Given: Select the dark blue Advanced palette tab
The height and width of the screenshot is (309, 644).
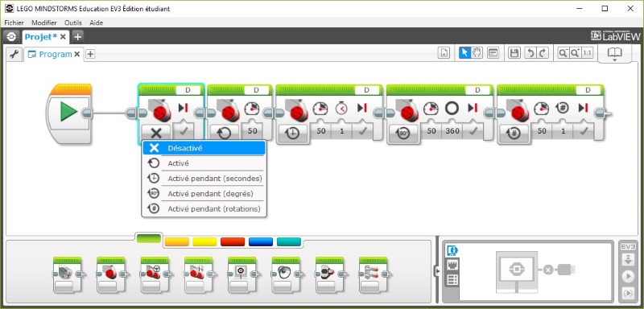Looking at the screenshot, I should (261, 241).
